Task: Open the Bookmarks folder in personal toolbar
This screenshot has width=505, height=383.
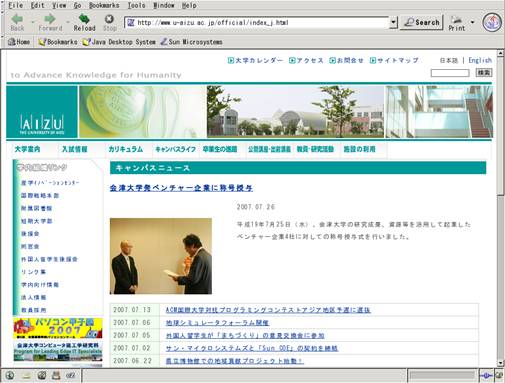Action: tap(58, 42)
